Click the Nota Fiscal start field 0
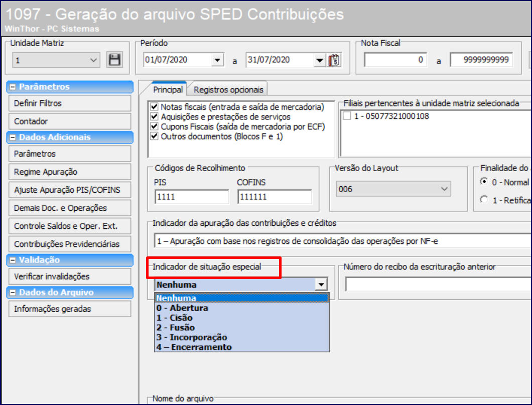Viewport: 532px width, 405px height. pos(395,60)
